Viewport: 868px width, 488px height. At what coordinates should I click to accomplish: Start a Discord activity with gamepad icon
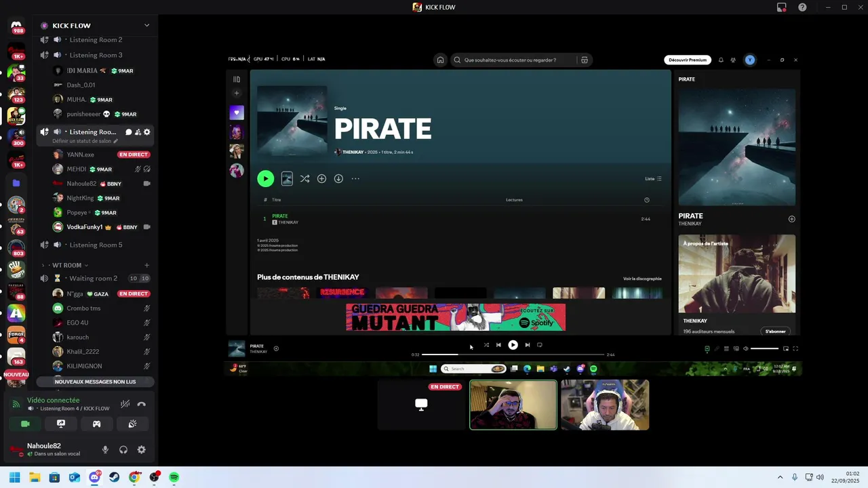[x=96, y=424]
